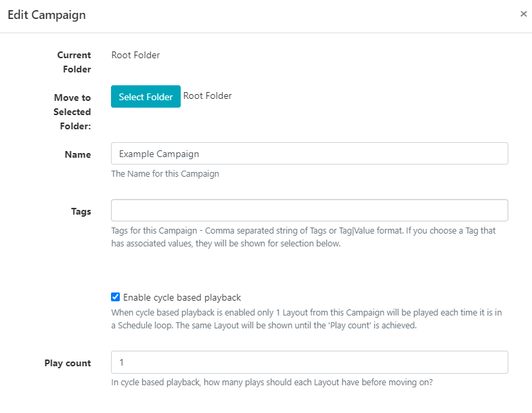Click the Tags help description text
The height and width of the screenshot is (413, 532).
[303, 237]
